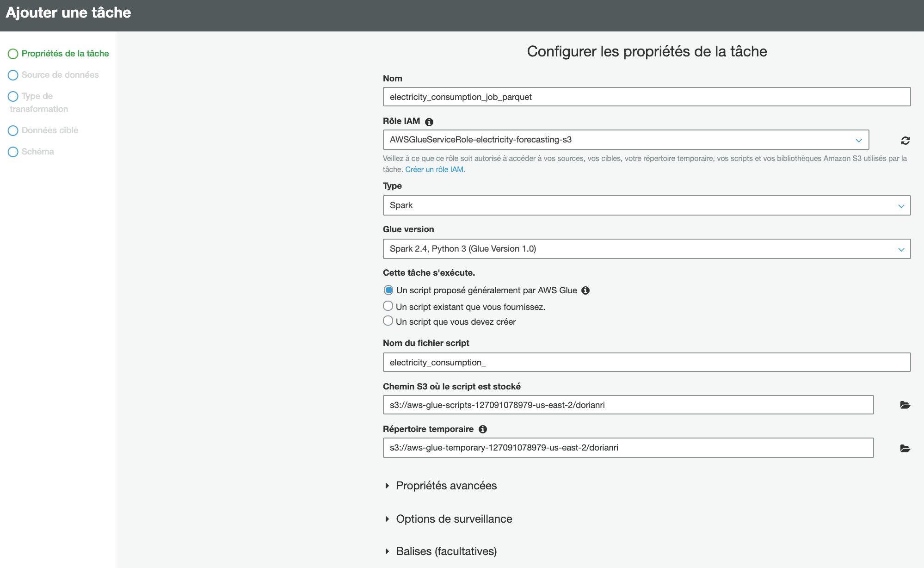Open folder browser for script S3 path

click(905, 405)
